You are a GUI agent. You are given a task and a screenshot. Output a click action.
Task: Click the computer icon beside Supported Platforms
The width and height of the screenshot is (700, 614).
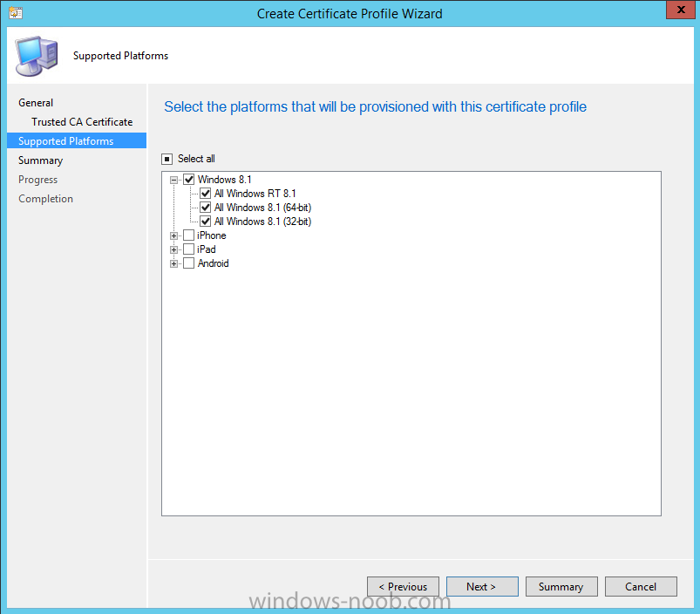click(37, 57)
